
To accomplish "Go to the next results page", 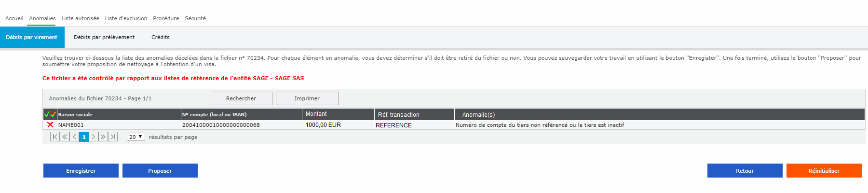I will tap(94, 137).
